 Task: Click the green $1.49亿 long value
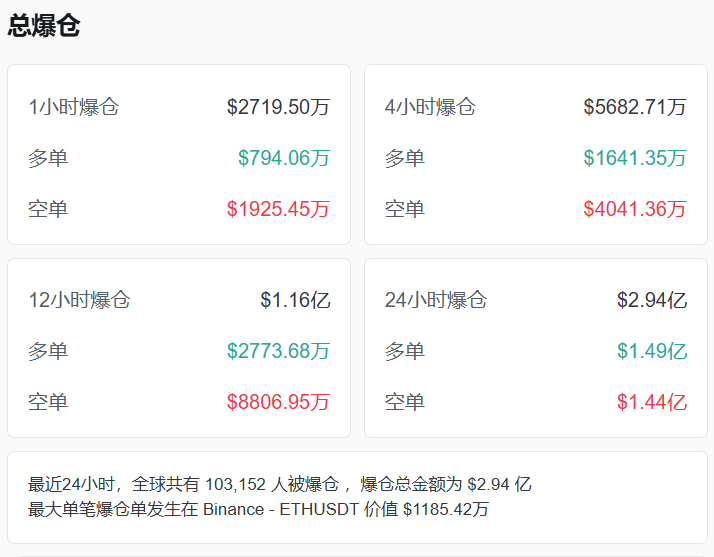tap(652, 351)
